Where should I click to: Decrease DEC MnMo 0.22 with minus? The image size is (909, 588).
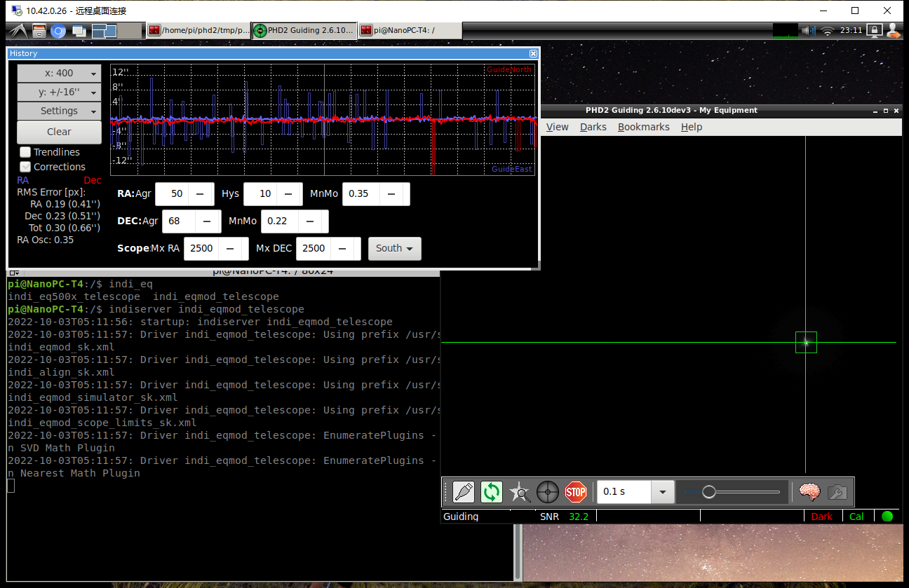[309, 221]
